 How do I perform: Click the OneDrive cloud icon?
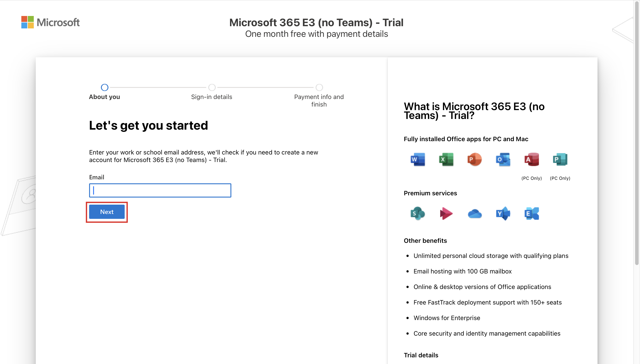coord(475,214)
